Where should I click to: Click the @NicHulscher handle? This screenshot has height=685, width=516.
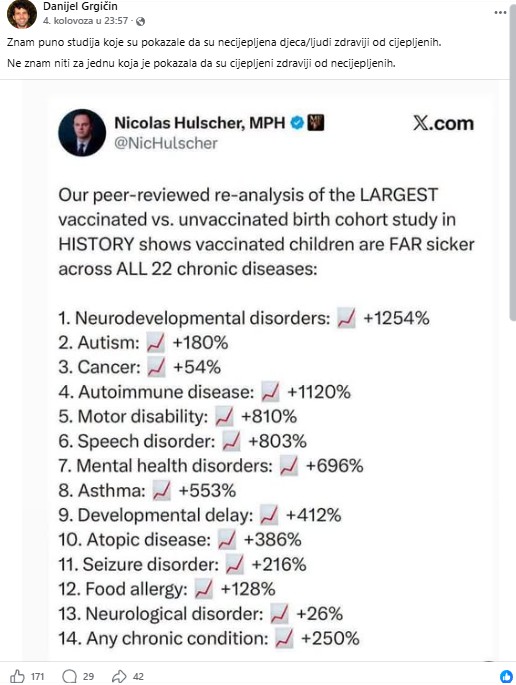166,143
